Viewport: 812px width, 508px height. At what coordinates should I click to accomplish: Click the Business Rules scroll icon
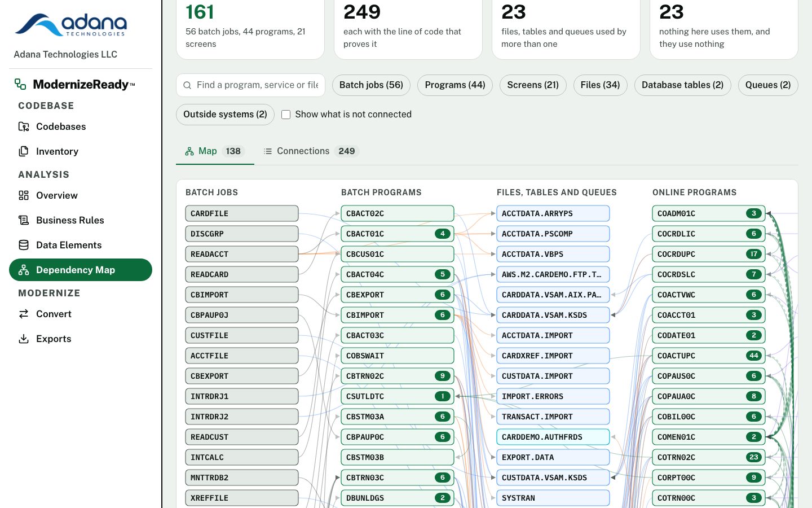point(24,220)
